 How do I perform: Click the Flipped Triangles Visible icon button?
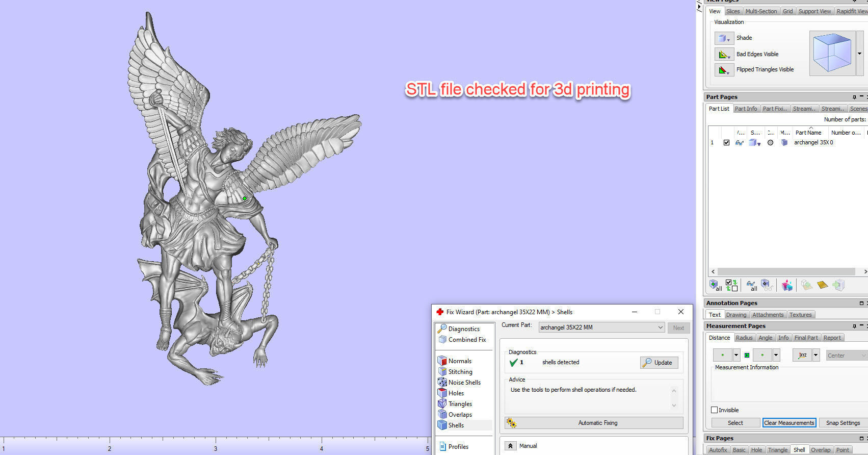[x=724, y=70]
